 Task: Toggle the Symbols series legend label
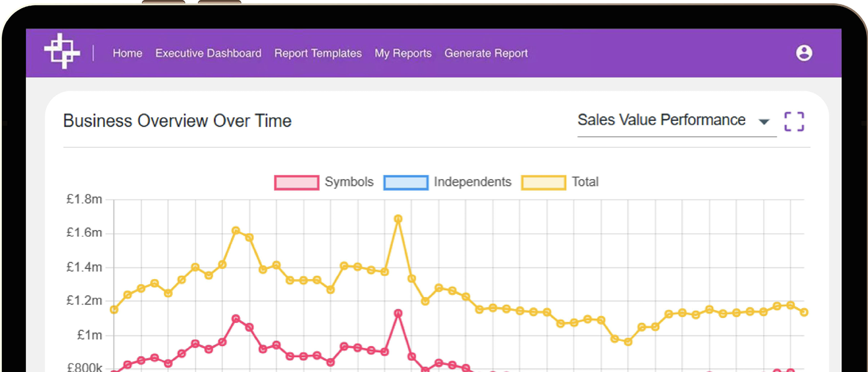point(349,182)
